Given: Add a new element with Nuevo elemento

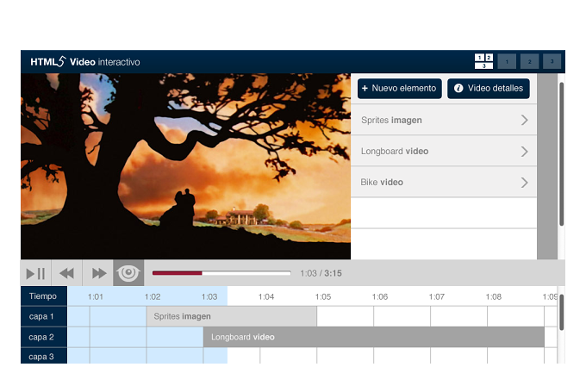Looking at the screenshot, I should click(x=400, y=89).
